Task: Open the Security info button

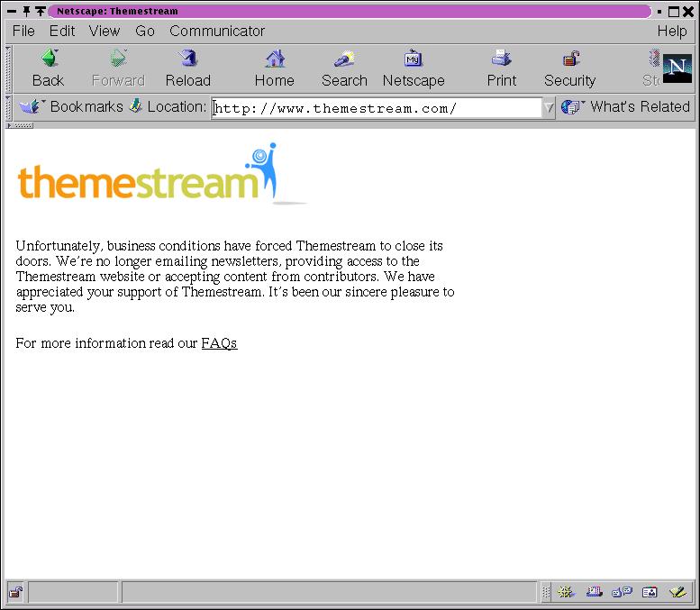Action: click(570, 68)
